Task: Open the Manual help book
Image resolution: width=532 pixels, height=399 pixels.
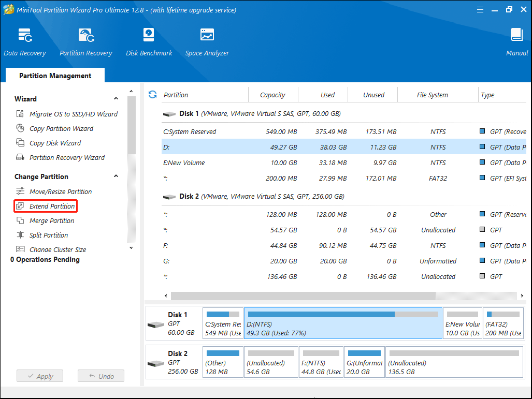Action: point(516,42)
